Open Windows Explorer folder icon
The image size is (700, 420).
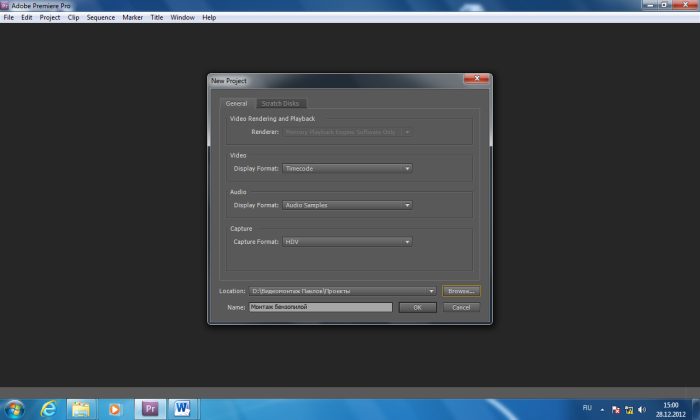click(81, 409)
